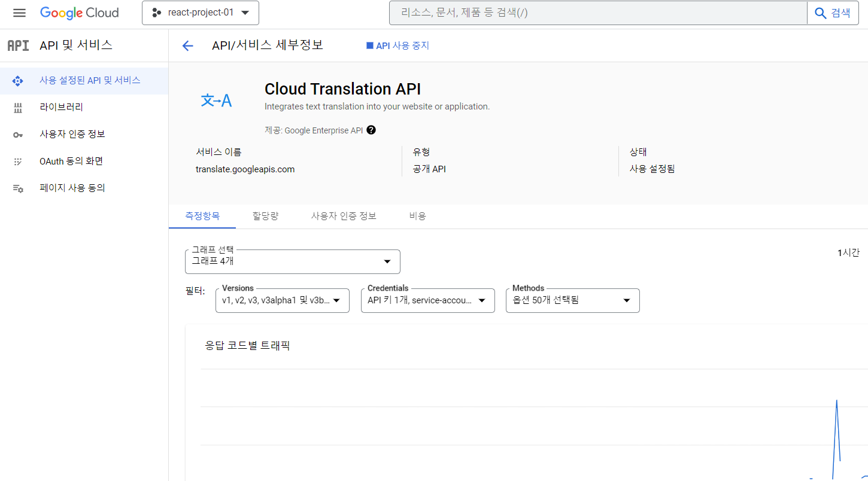Open the hamburger navigation menu
The width and height of the screenshot is (868, 481).
click(20, 13)
